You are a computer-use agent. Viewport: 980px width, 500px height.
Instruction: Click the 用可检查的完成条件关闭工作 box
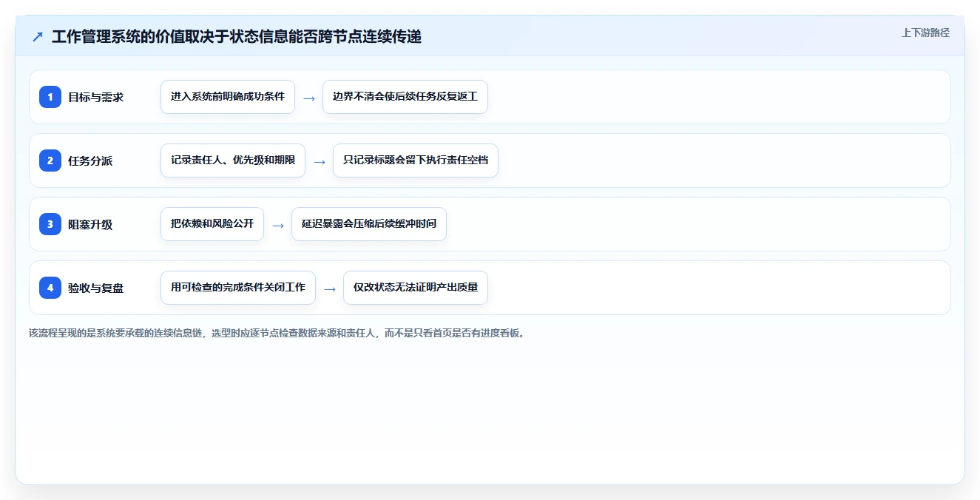(238, 288)
